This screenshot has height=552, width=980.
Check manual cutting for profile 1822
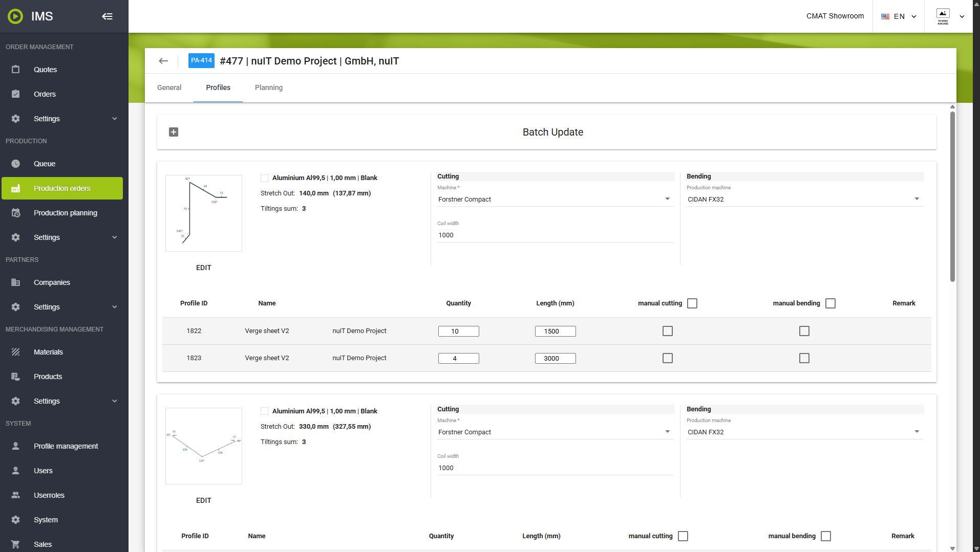(668, 331)
